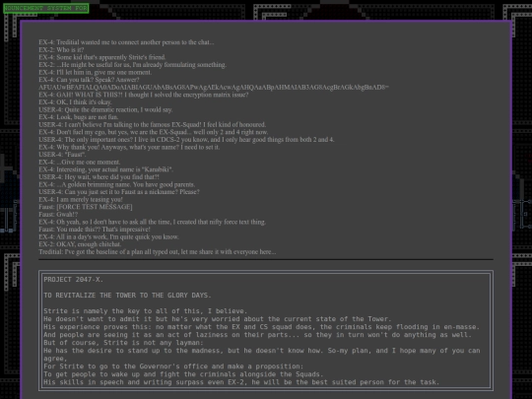The height and width of the screenshot is (399, 532).
Task: Click "I am merely teasing you!" line
Action: [81, 199]
